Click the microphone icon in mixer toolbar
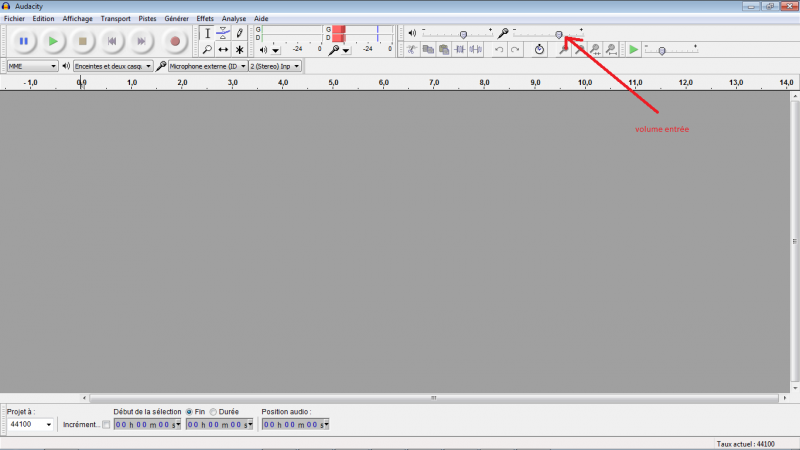Viewport: 800px width, 450px height. pyautogui.click(x=503, y=33)
